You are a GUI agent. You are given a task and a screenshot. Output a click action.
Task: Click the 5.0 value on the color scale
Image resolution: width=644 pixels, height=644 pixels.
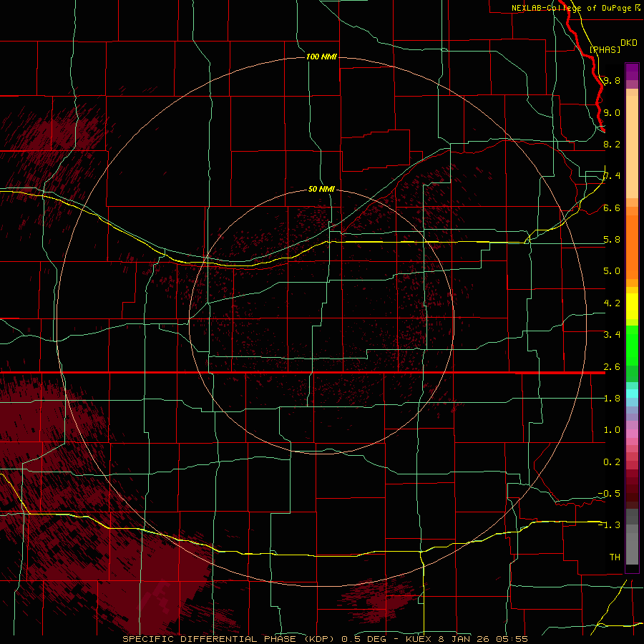(x=612, y=271)
